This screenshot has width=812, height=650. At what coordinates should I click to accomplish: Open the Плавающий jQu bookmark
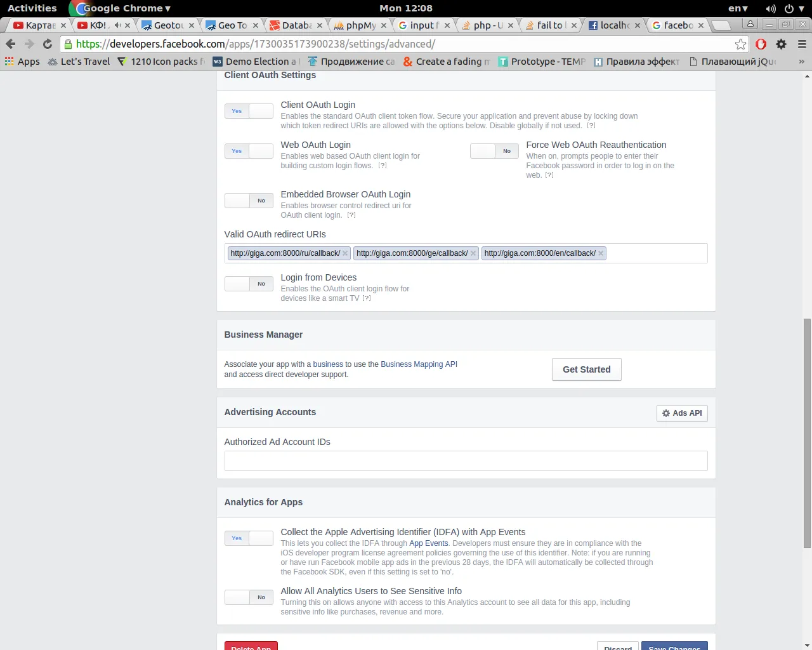click(733, 62)
